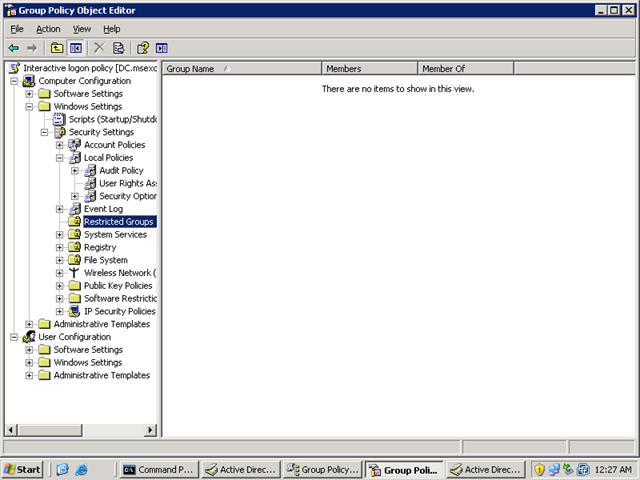Click the Security Settings icon

60,132
